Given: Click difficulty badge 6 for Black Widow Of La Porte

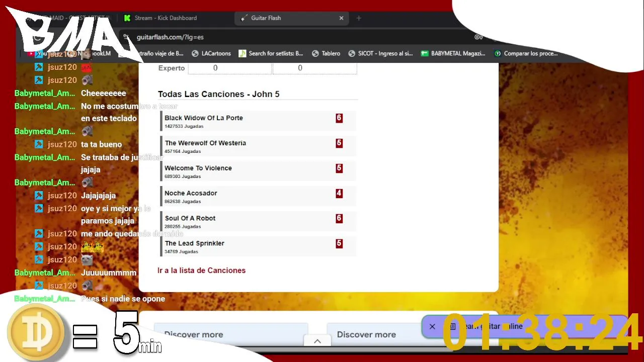Looking at the screenshot, I should (x=339, y=118).
